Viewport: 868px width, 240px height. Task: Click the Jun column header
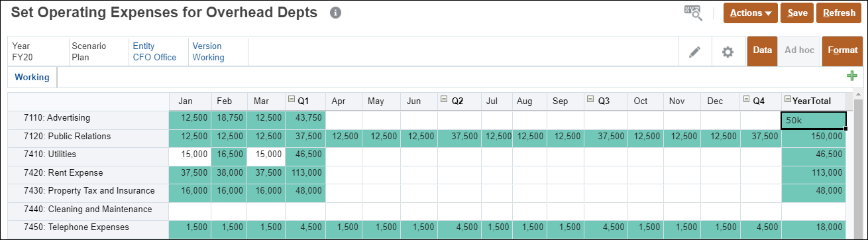pos(419,101)
